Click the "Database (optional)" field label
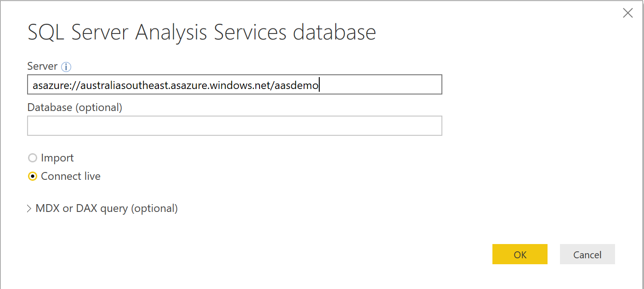644x289 pixels. point(75,107)
